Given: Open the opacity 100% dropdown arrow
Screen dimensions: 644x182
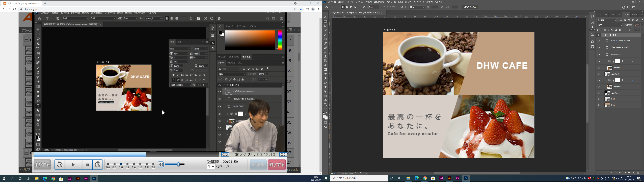Looking at the screenshot, I should 642,25.
